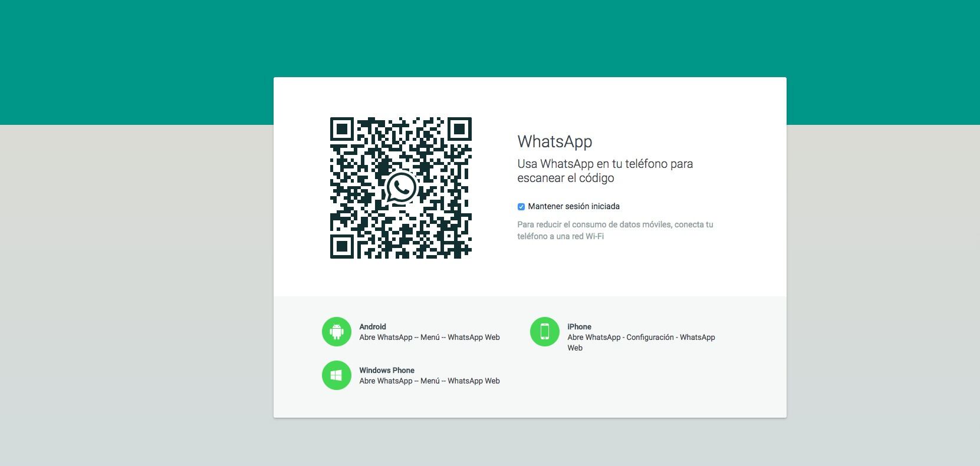Viewport: 980px width, 466px height.
Task: Click the Windows Phone heading text
Action: point(387,371)
